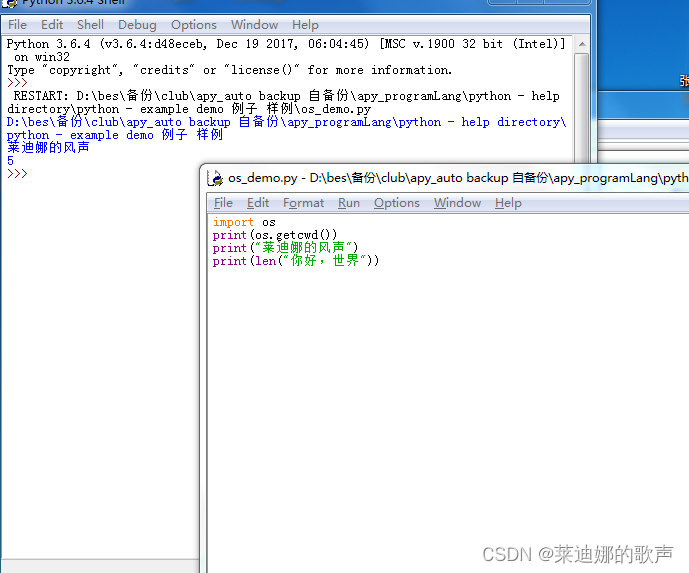Click the RESTART line in shell output
The image size is (689, 573).
[x=283, y=102]
